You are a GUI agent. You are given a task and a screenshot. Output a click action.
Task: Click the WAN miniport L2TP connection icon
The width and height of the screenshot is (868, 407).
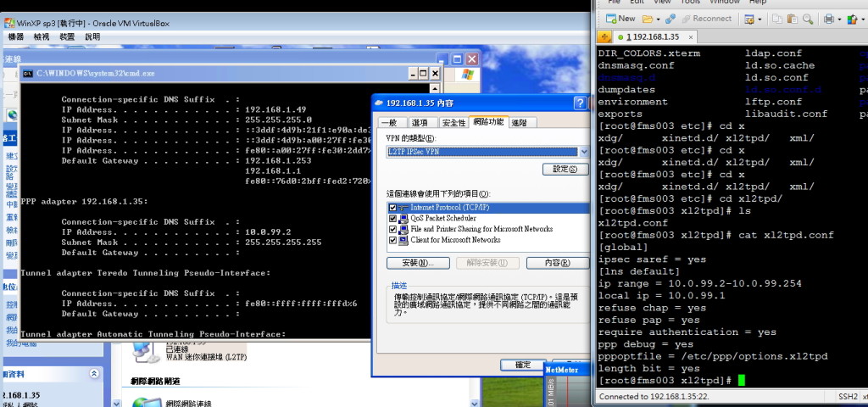click(145, 351)
